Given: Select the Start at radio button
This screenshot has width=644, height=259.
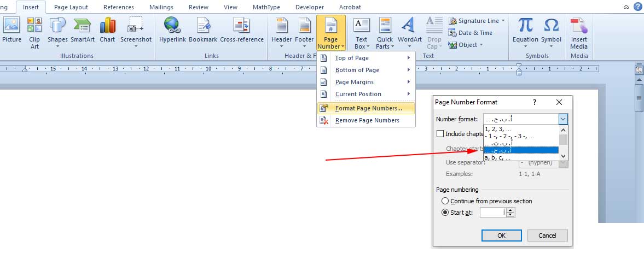Looking at the screenshot, I should (x=445, y=213).
